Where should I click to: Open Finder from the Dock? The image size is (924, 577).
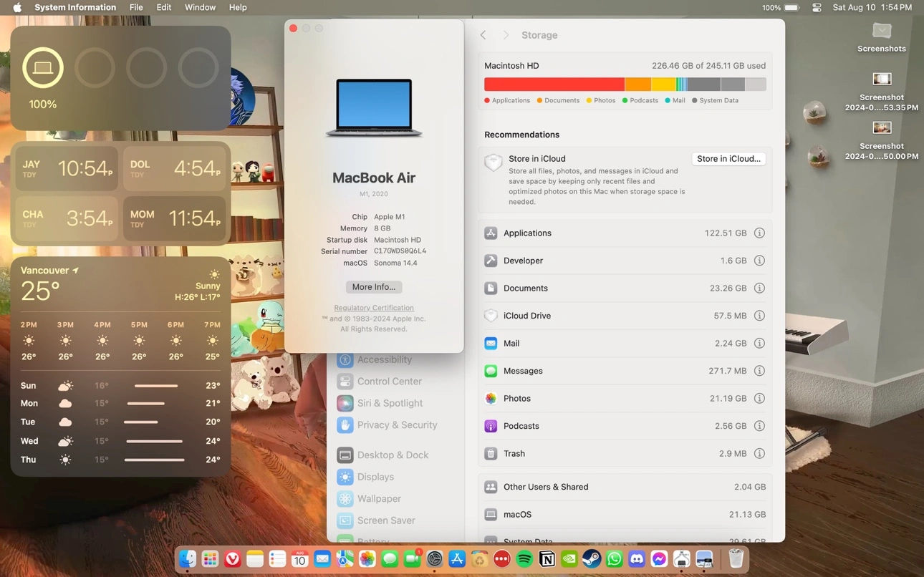point(188,558)
